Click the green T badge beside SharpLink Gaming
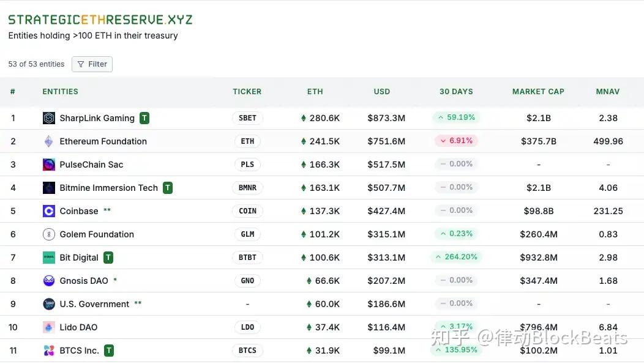Viewport: 644px width, 364px height. tap(144, 118)
